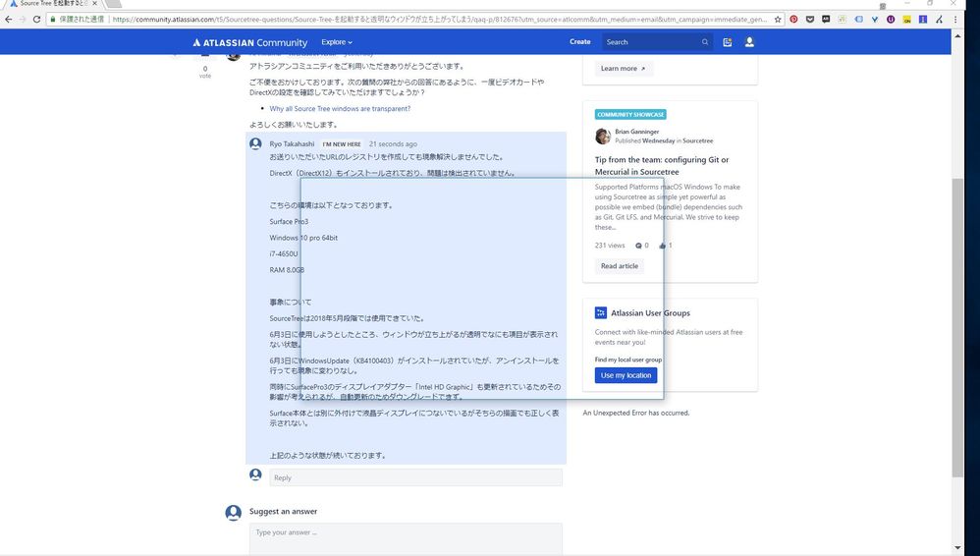This screenshot has height=556, width=980.
Task: Click the Atlassian Community logo
Action: [250, 42]
